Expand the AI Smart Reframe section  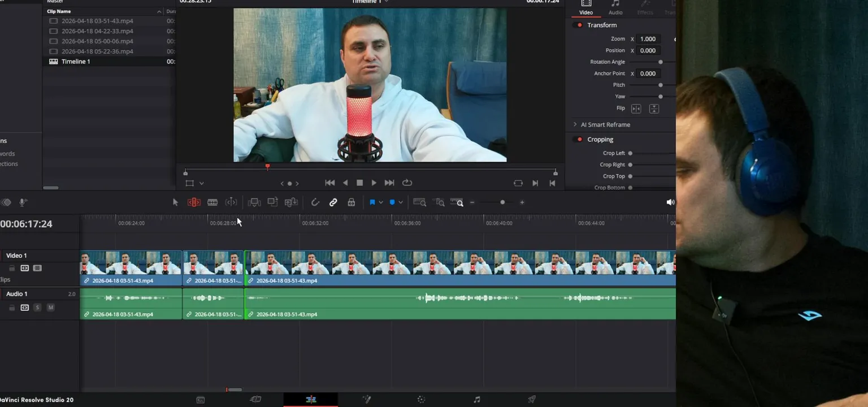tap(575, 124)
